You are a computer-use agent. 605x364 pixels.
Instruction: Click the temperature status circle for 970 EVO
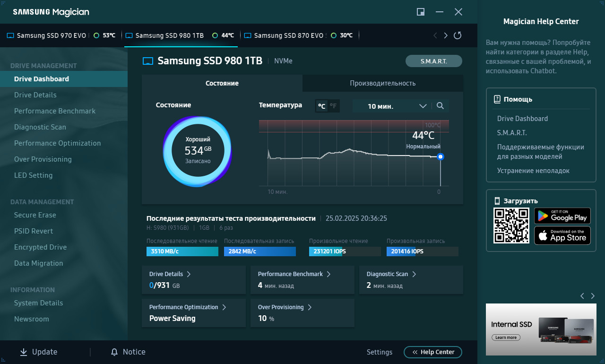pos(96,35)
